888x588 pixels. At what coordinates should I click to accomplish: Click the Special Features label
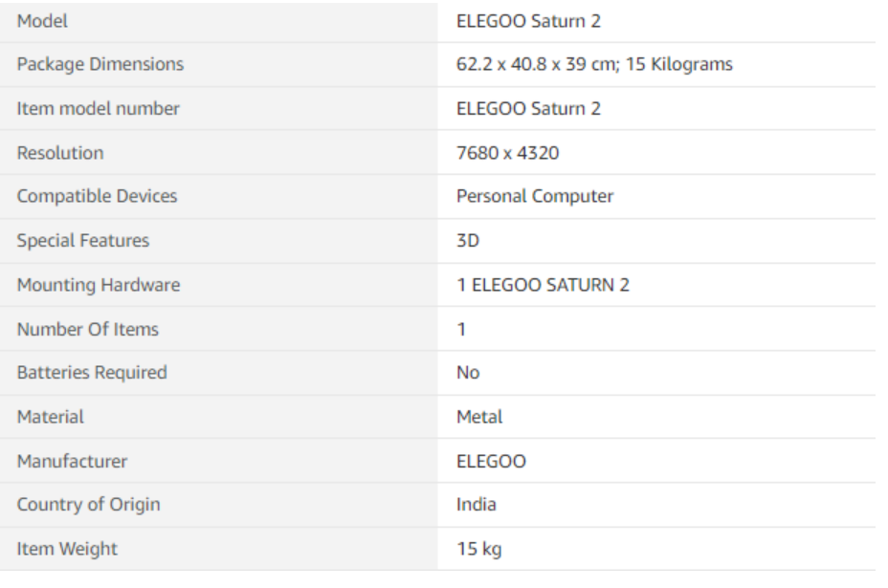coord(83,241)
